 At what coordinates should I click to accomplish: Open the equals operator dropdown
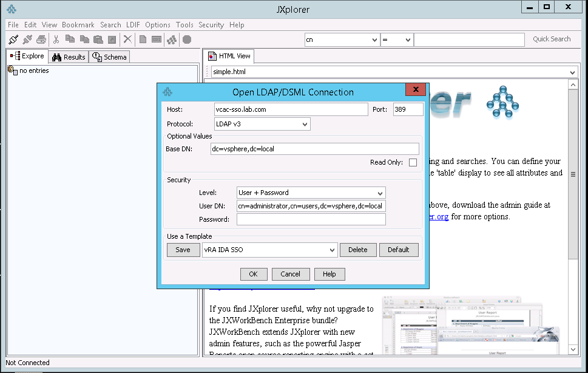coord(397,39)
